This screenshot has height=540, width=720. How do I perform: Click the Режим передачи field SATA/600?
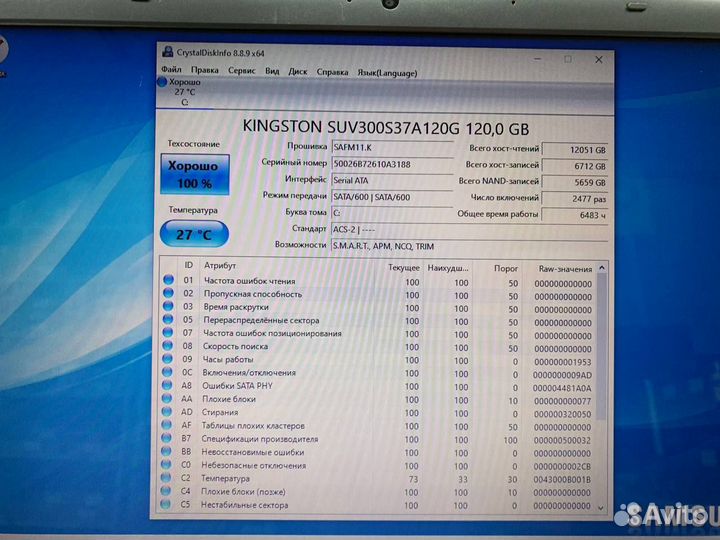(392, 197)
